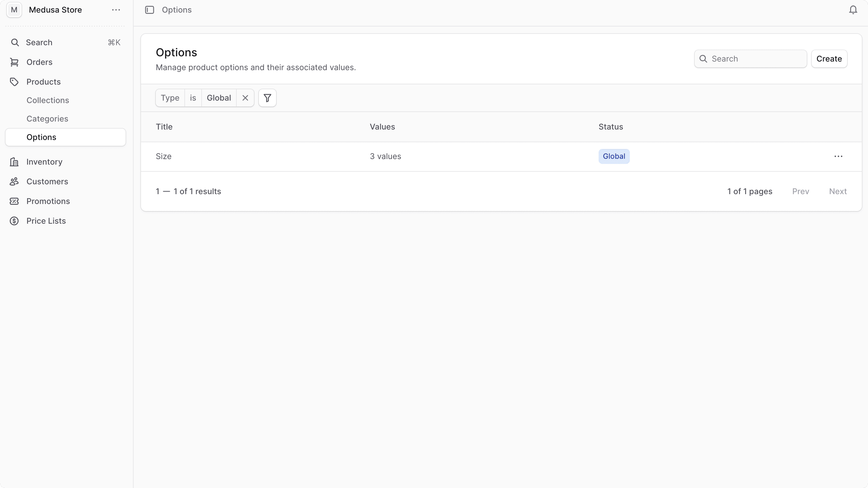Click the 1 of 1 pages text

750,192
